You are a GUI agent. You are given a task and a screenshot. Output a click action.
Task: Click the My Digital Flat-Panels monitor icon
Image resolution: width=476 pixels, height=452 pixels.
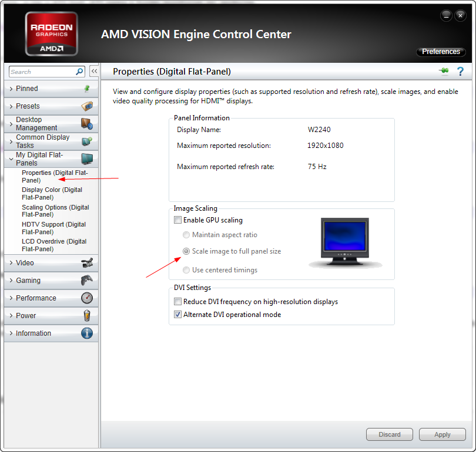[87, 158]
